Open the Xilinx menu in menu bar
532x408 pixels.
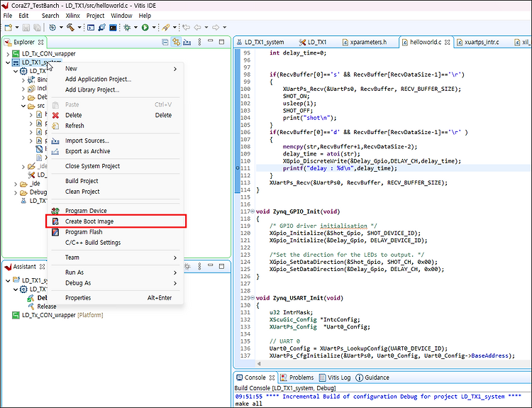click(x=72, y=16)
